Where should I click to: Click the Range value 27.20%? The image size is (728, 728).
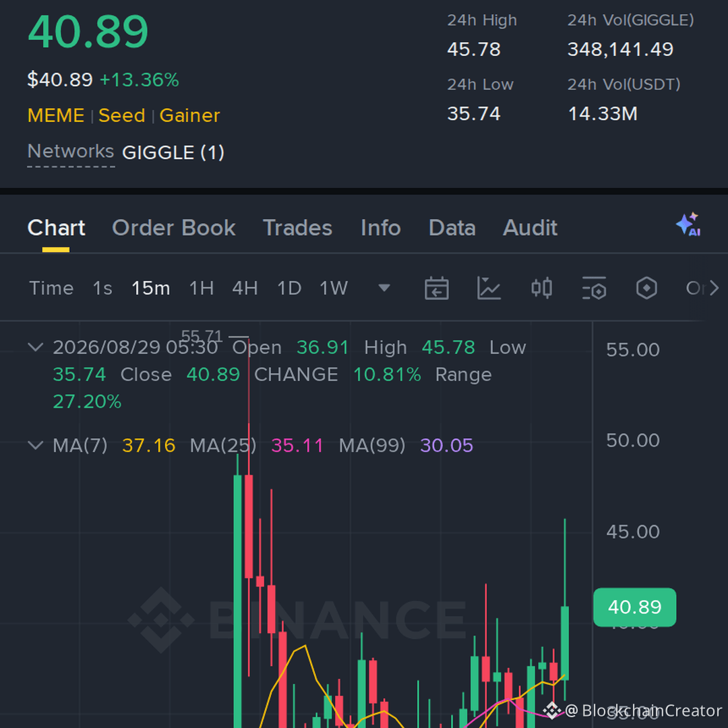click(87, 402)
